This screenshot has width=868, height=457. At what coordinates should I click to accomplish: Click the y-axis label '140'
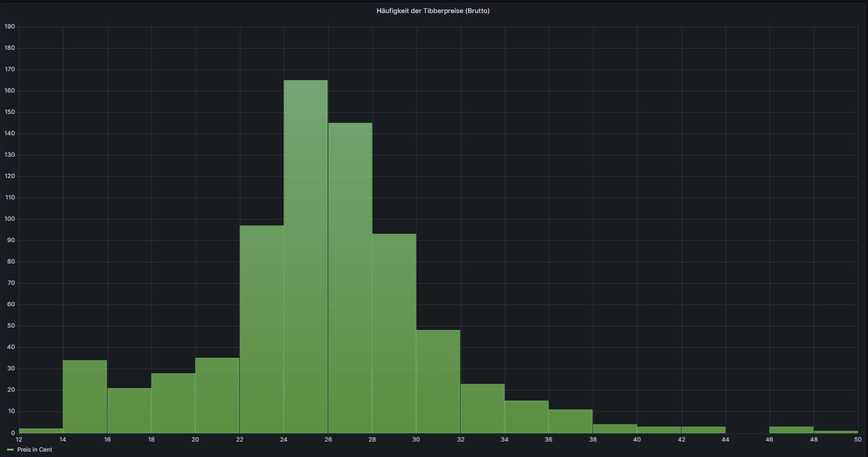pos(9,134)
